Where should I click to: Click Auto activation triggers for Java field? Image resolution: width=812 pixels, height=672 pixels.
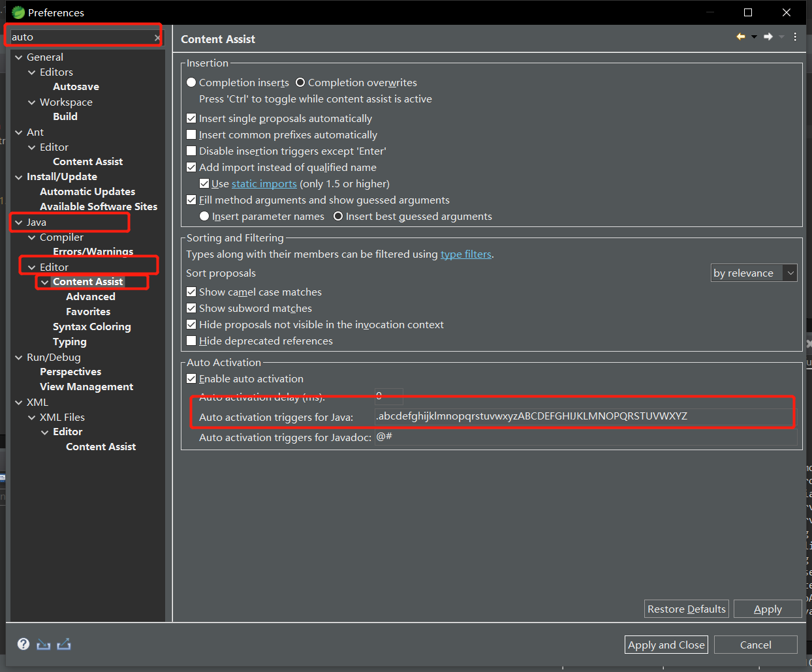[586, 416]
